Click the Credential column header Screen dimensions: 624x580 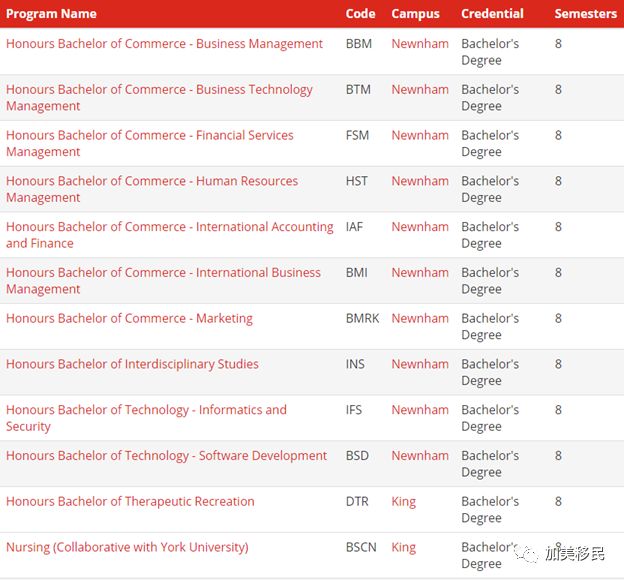tap(492, 14)
